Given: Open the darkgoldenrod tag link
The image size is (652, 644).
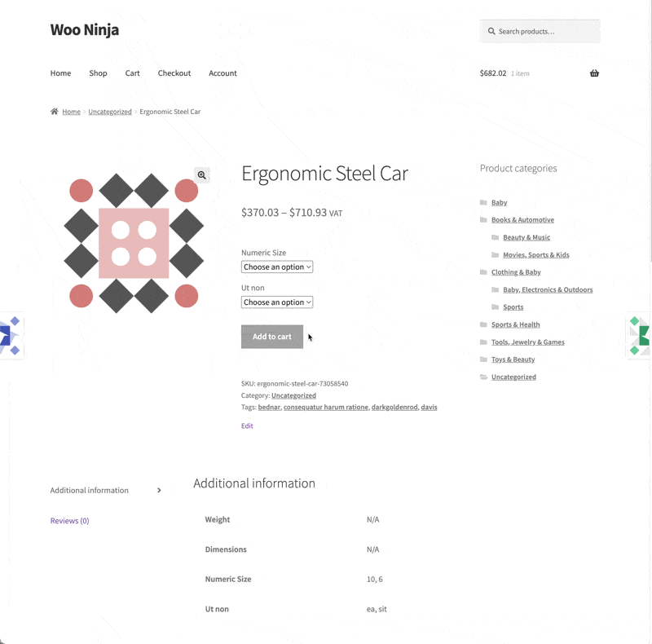Looking at the screenshot, I should (x=394, y=407).
